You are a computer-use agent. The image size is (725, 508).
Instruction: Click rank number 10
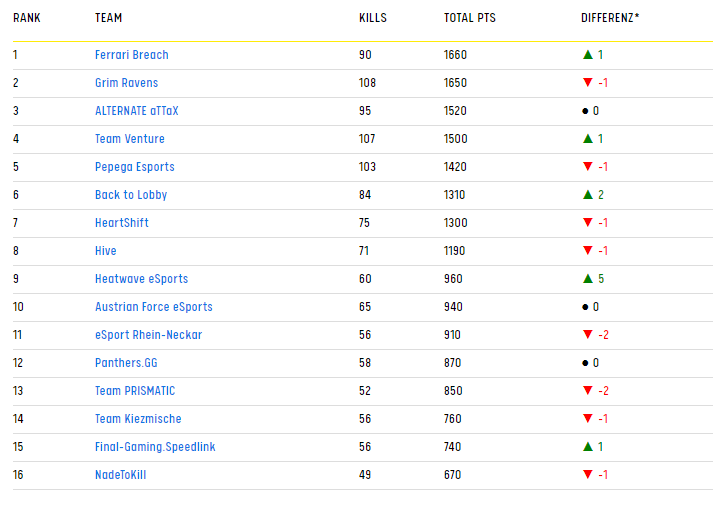[18, 307]
